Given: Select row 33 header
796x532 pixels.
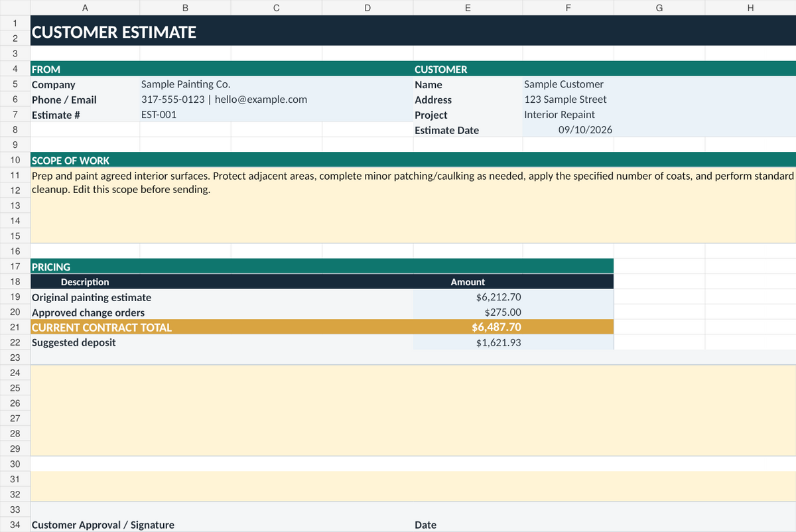Looking at the screenshot, I should pyautogui.click(x=15, y=509).
